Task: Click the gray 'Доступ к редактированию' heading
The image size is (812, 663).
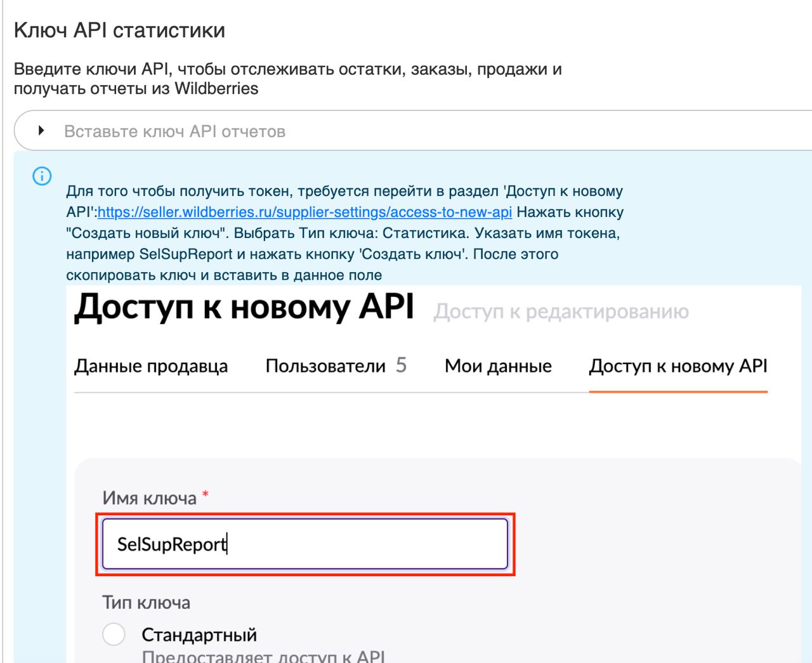Action: click(x=561, y=312)
